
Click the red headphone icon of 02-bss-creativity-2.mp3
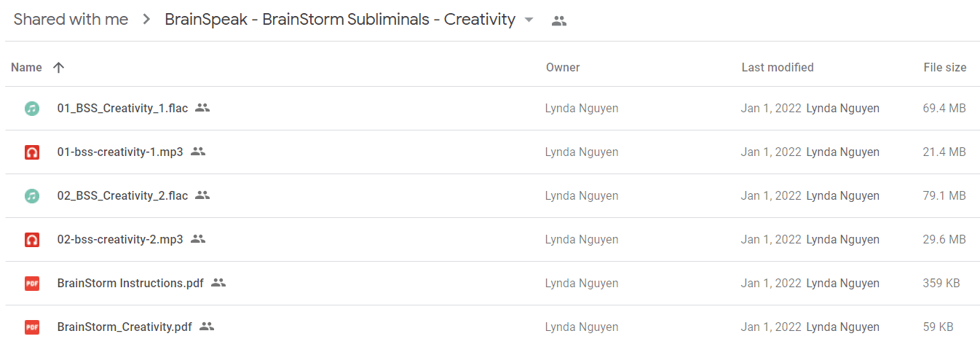[31, 240]
